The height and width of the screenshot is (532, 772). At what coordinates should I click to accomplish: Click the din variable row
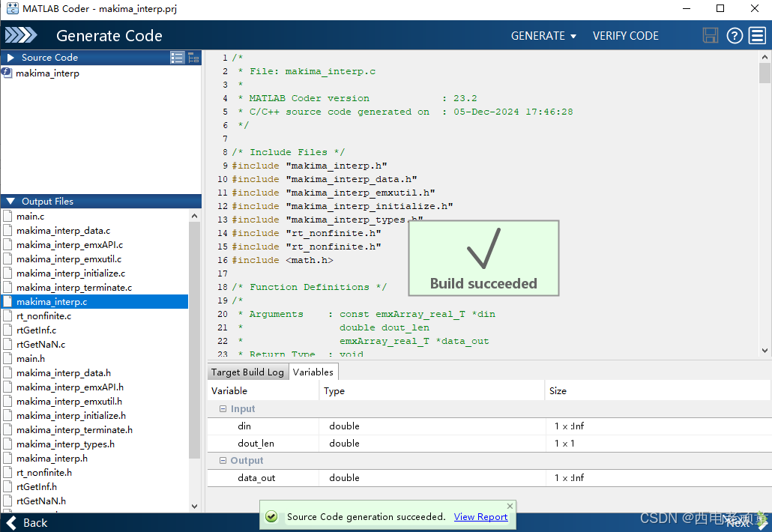(489, 426)
